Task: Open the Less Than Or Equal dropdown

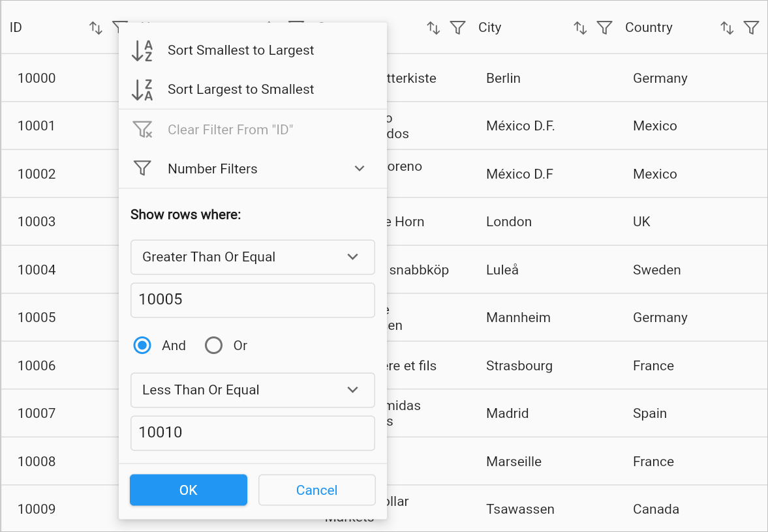Action: pyautogui.click(x=253, y=390)
